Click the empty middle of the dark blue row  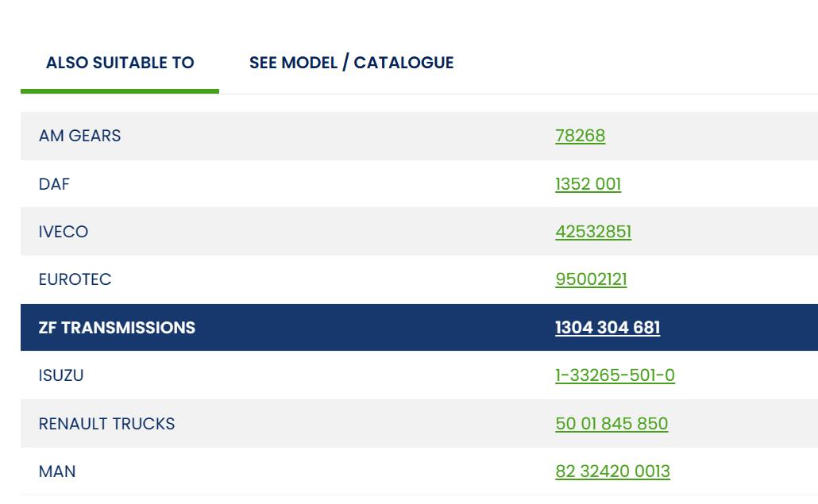click(x=373, y=328)
